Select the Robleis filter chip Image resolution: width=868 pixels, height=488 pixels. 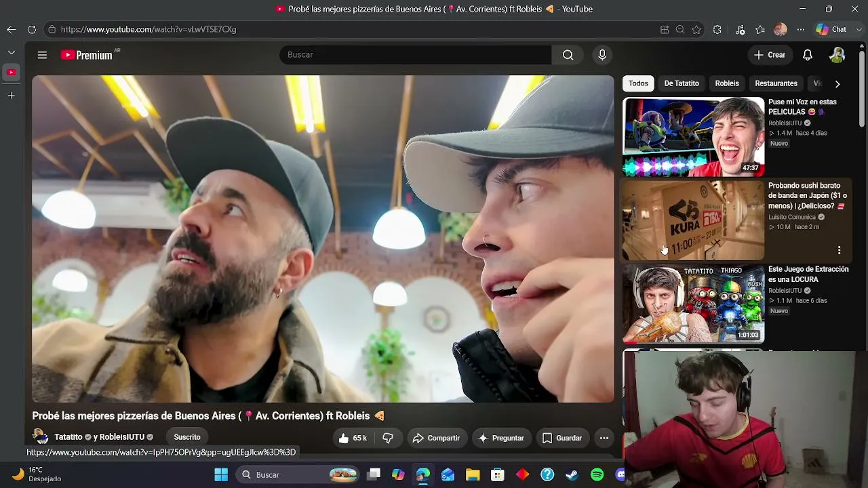point(727,83)
